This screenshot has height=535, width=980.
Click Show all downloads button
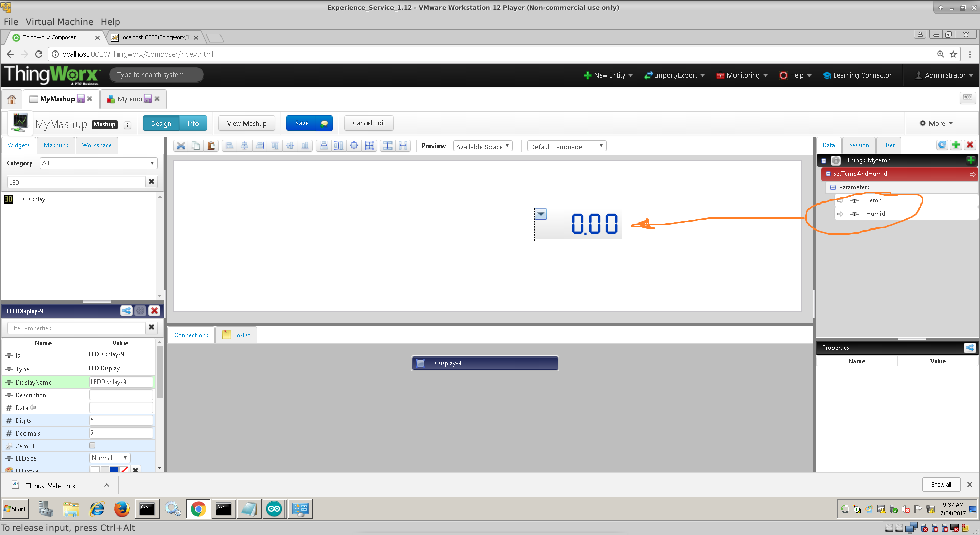(x=941, y=485)
